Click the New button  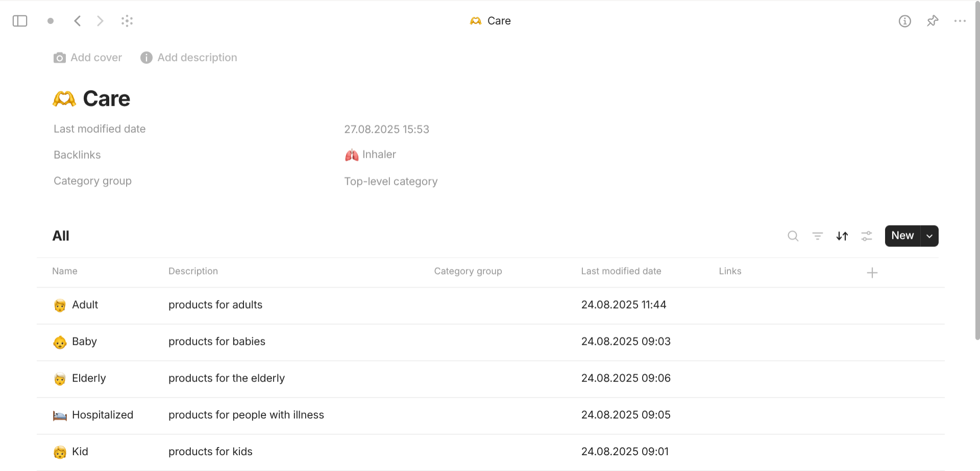[x=902, y=236]
